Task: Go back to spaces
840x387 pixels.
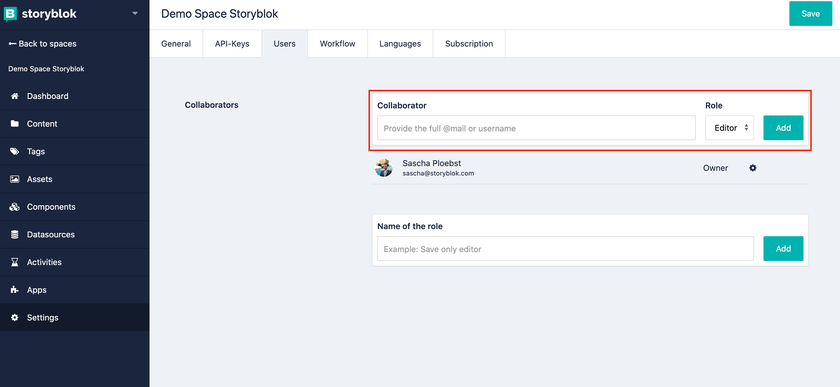Action: click(x=42, y=44)
